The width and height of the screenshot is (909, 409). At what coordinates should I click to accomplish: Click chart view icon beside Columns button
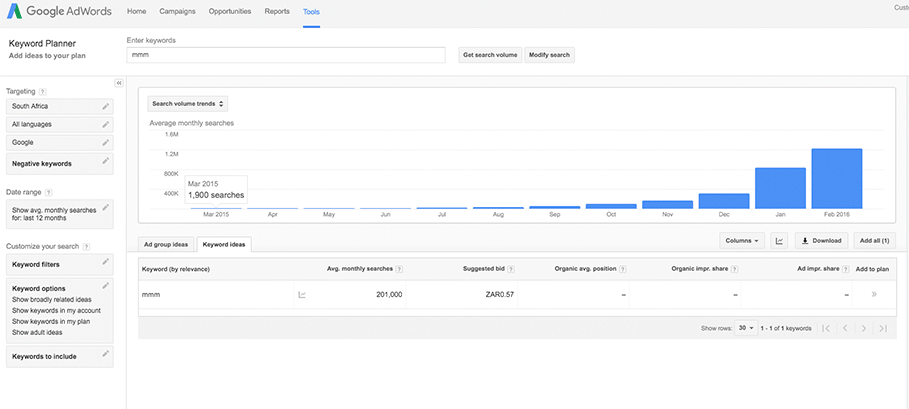coord(780,241)
